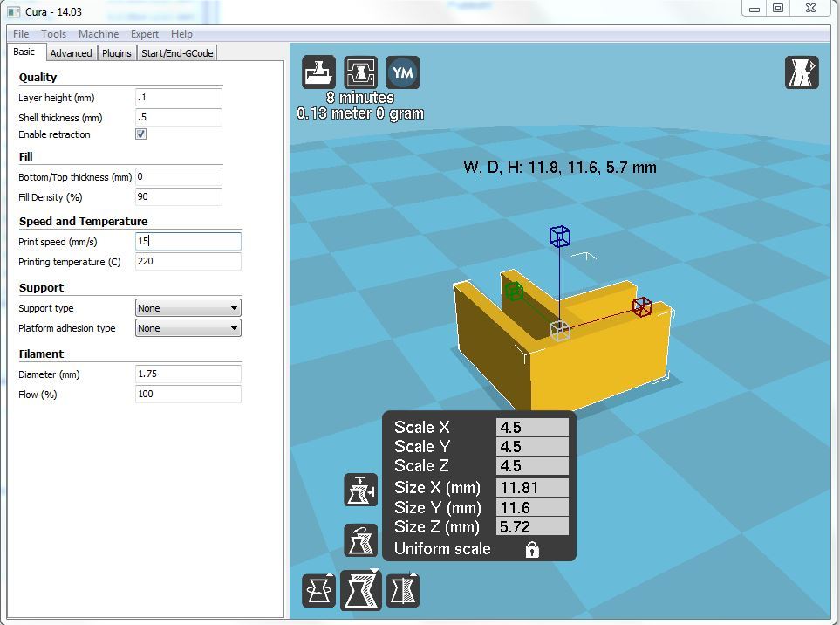Screen dimensions: 840x625
Task: Click the Reset scale icon
Action: tap(360, 540)
